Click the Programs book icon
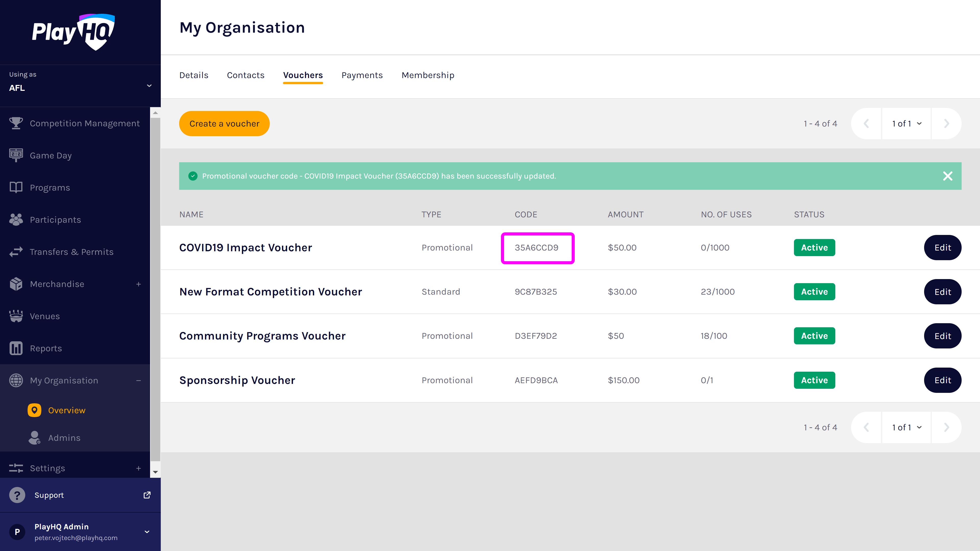This screenshot has height=551, width=980. pyautogui.click(x=16, y=187)
